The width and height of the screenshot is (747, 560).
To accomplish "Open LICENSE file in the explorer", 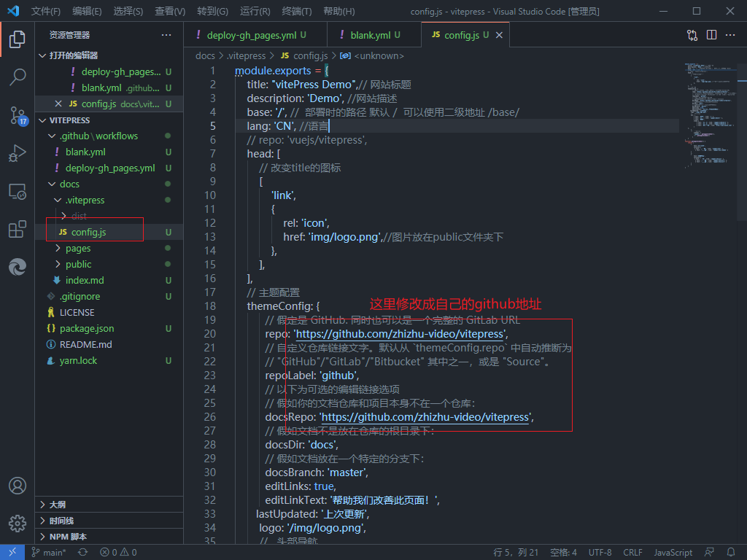I will click(x=109, y=312).
